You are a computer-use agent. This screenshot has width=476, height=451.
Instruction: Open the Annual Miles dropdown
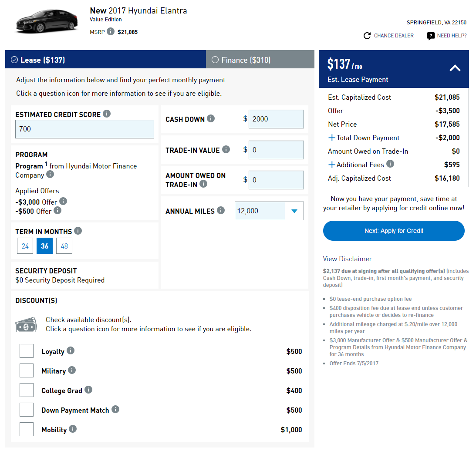point(269,211)
